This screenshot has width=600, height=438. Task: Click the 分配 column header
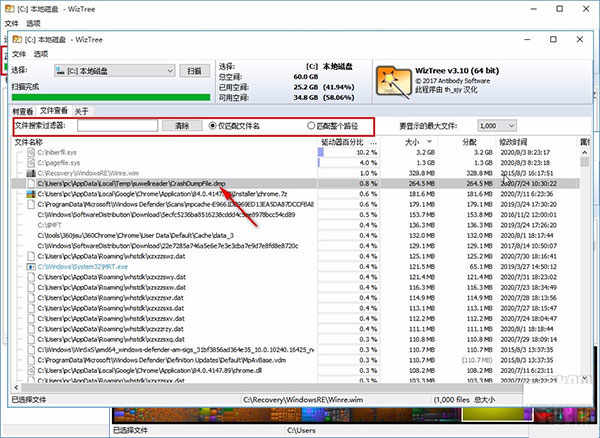pos(469,142)
